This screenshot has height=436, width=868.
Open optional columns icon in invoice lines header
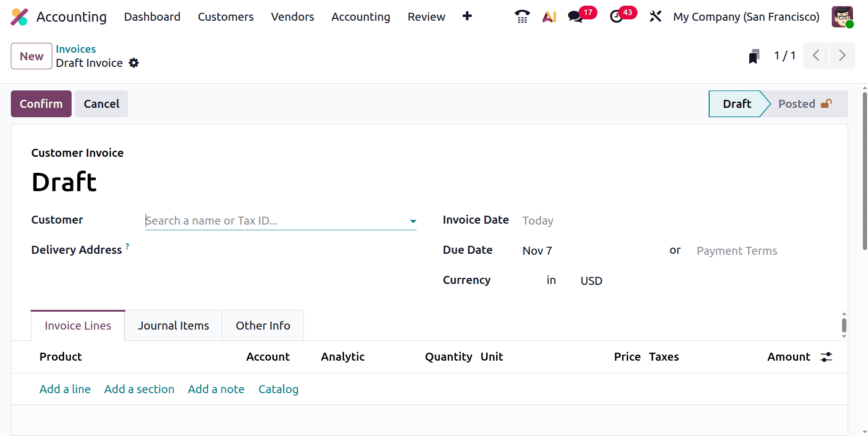click(826, 357)
